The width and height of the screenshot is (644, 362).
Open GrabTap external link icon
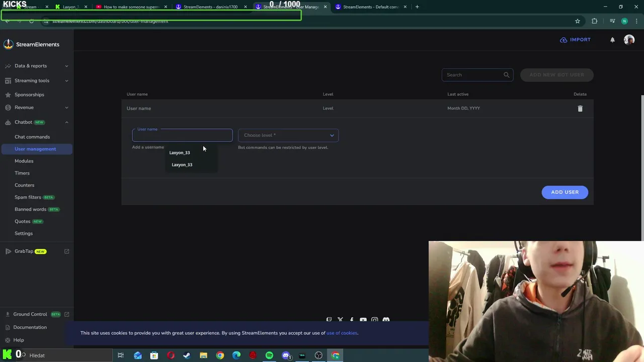pyautogui.click(x=66, y=251)
